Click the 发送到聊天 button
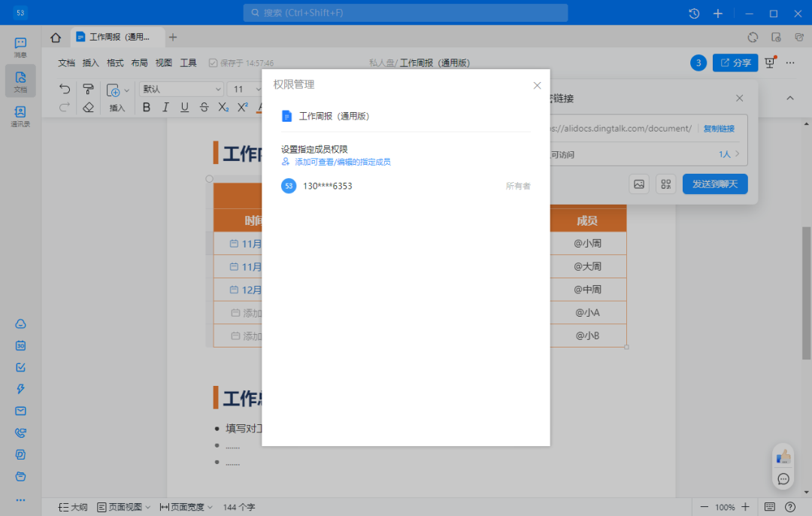The height and width of the screenshot is (516, 812). (x=714, y=184)
